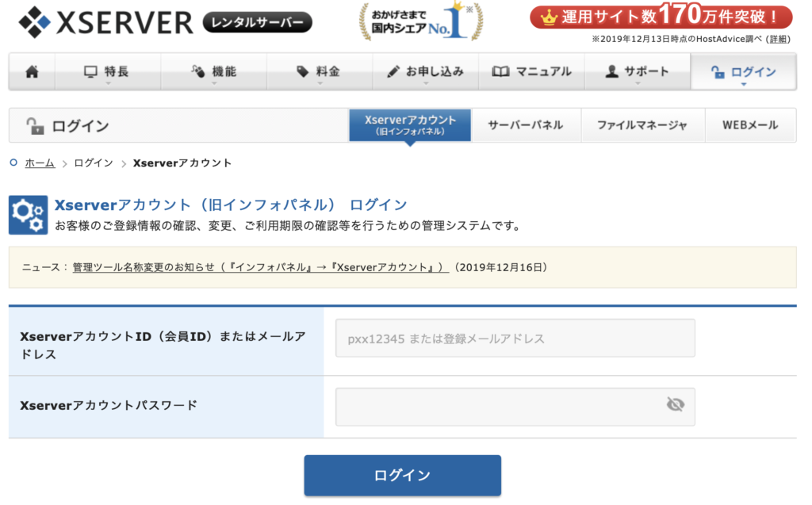812x505 pixels.
Task: Click the price tag icon beside 料金
Action: pyautogui.click(x=302, y=71)
